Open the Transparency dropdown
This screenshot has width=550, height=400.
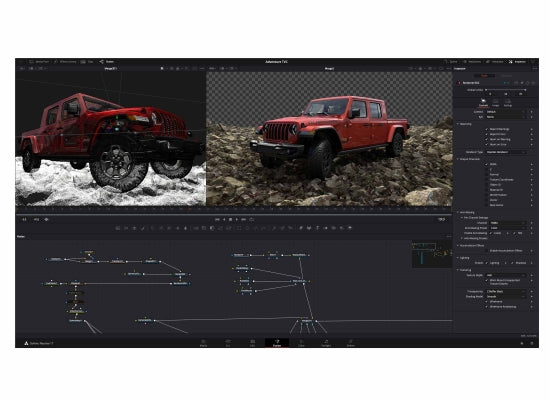coord(505,291)
